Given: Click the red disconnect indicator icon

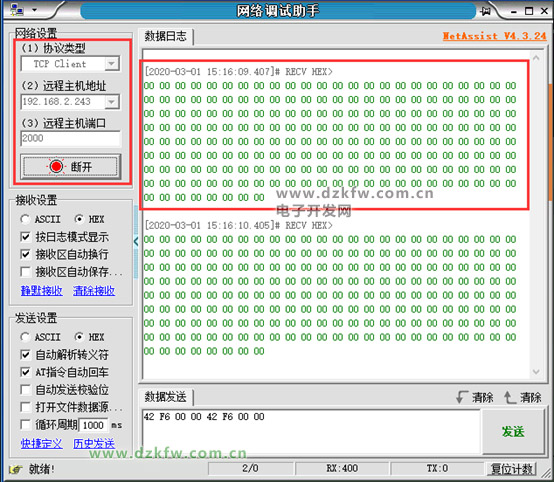Looking at the screenshot, I should (56, 166).
